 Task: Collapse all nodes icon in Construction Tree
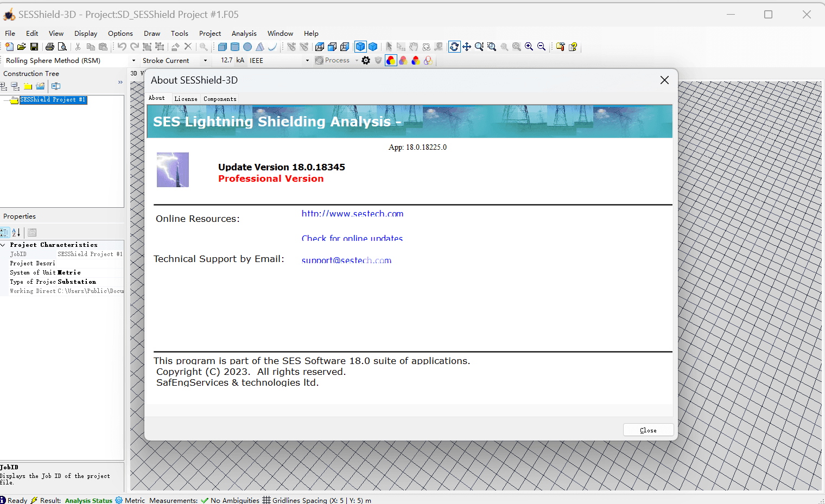(x=15, y=86)
